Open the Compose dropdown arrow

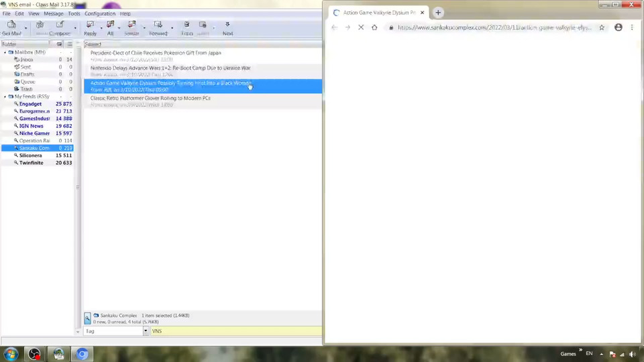tap(74, 28)
